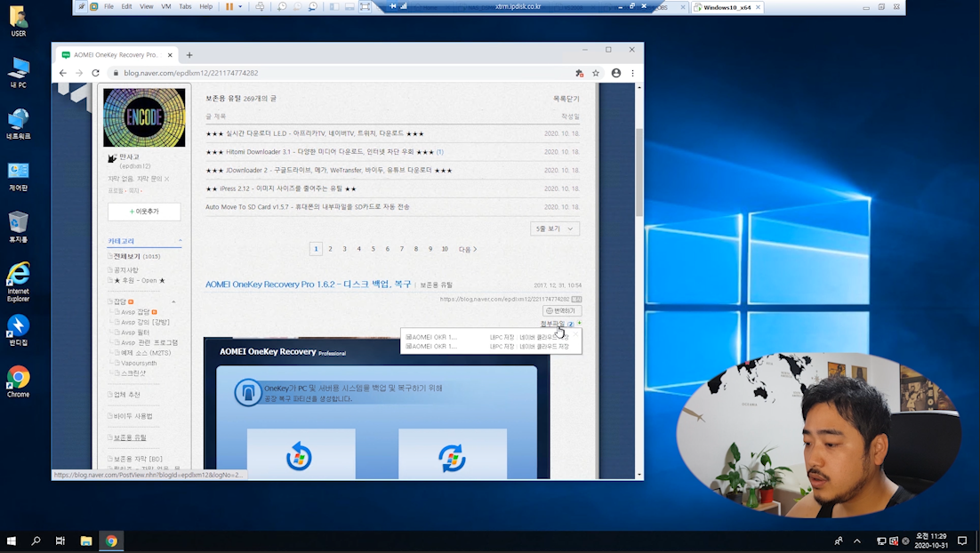Collapse post list with 목록닫기
Screen dimensions: 980x553
point(566,99)
